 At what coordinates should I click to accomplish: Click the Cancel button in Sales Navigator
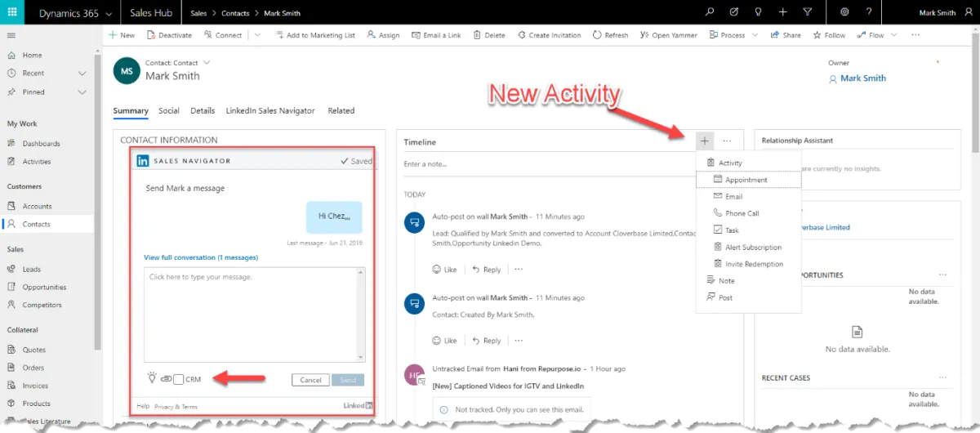click(310, 380)
